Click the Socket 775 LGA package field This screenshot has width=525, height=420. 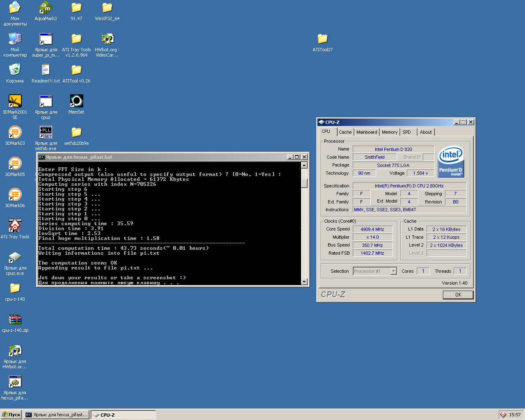coord(393,165)
